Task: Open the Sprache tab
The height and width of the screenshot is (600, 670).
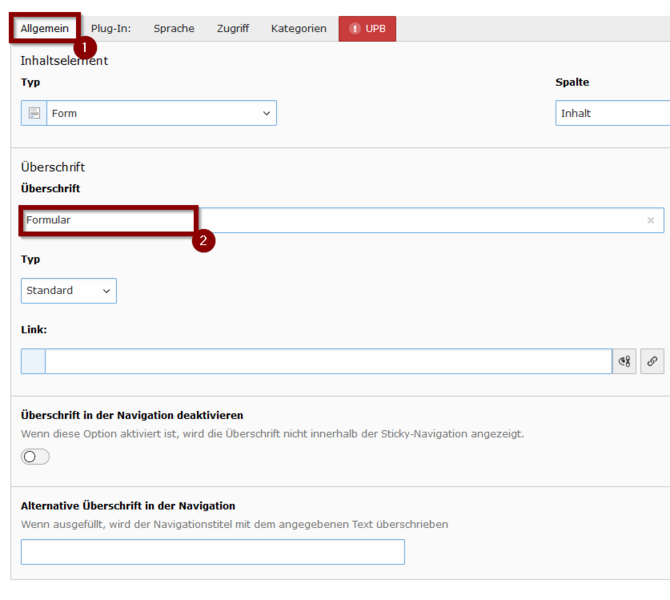Action: (x=174, y=28)
